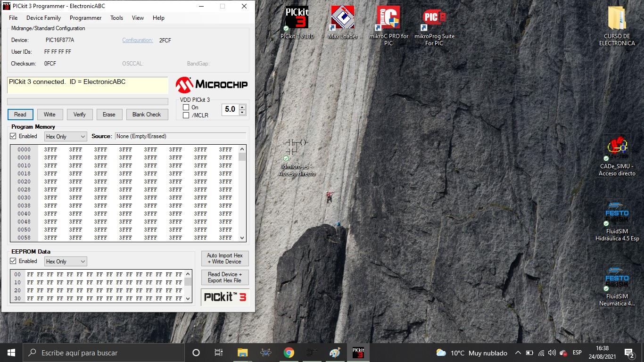This screenshot has height=362, width=644.
Task: Toggle the /MCLR checkbox
Action: click(x=186, y=115)
